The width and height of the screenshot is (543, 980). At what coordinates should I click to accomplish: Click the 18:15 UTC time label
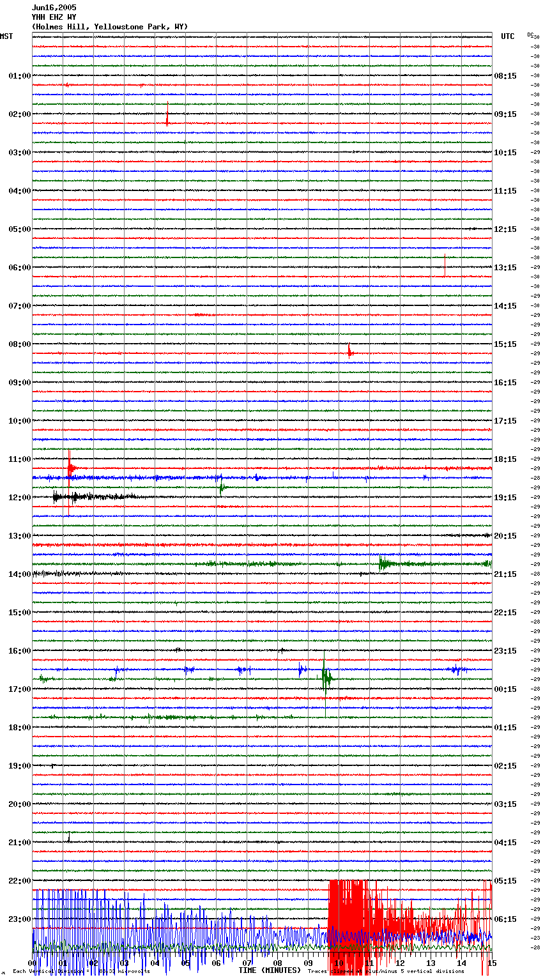(x=505, y=459)
